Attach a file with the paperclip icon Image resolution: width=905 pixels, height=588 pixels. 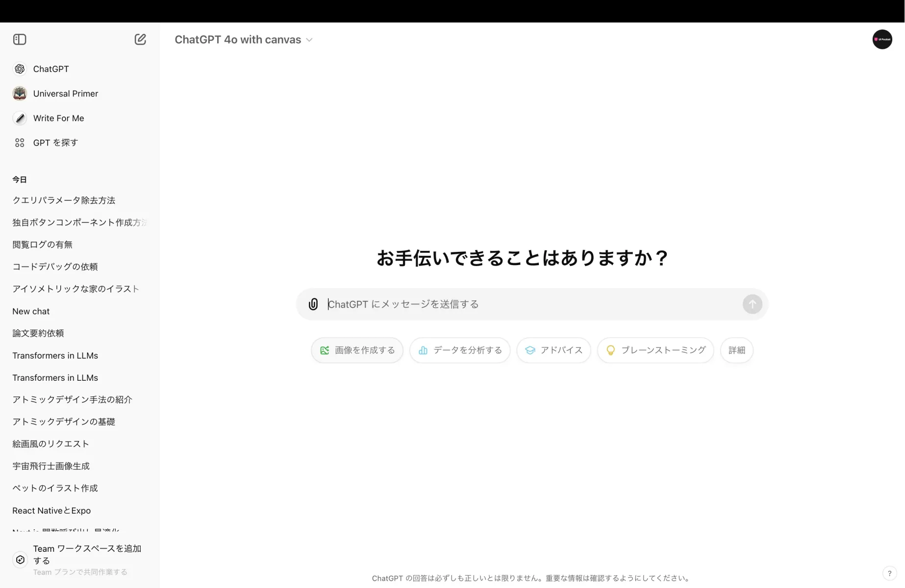(x=313, y=304)
